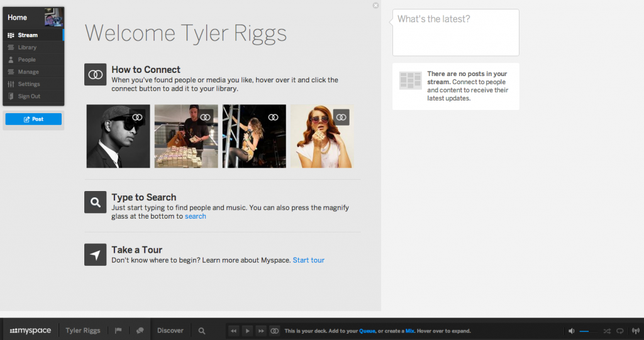Open Discover in the bottom bar

170,331
